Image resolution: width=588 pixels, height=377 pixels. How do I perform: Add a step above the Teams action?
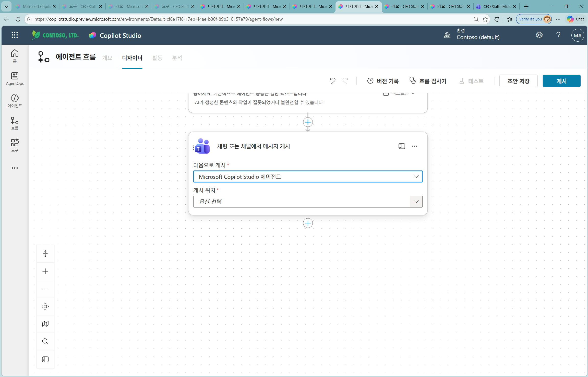(308, 122)
